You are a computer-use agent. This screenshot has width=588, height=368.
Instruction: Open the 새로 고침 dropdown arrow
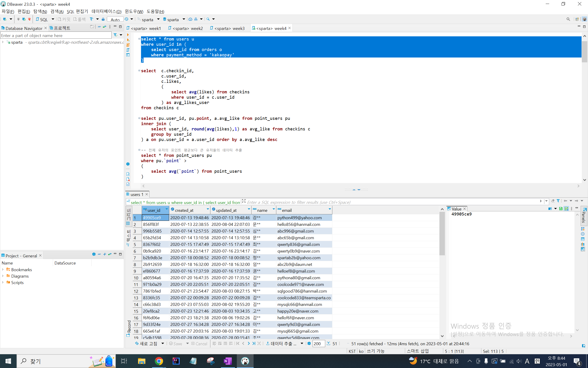coord(163,343)
